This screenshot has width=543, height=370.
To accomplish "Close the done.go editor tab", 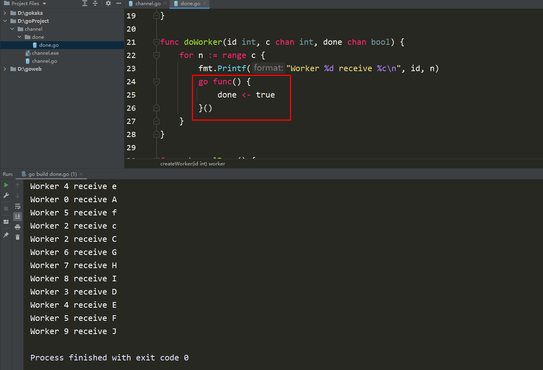I will (205, 3).
